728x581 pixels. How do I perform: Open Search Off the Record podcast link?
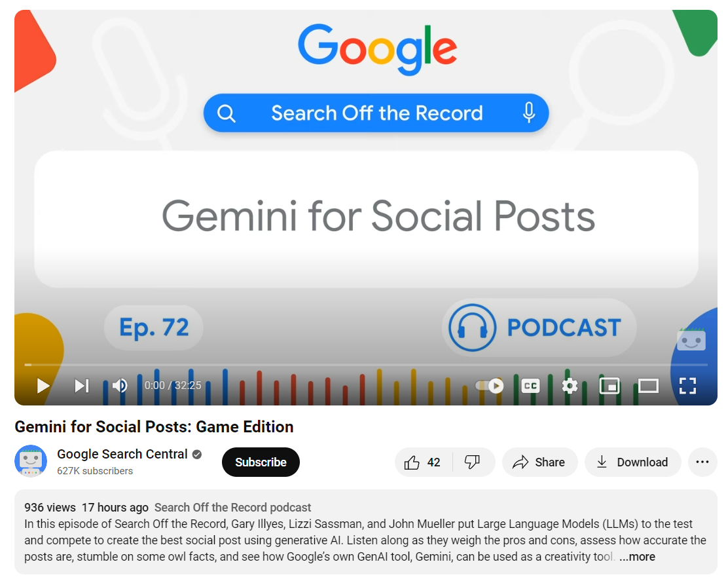coord(232,507)
